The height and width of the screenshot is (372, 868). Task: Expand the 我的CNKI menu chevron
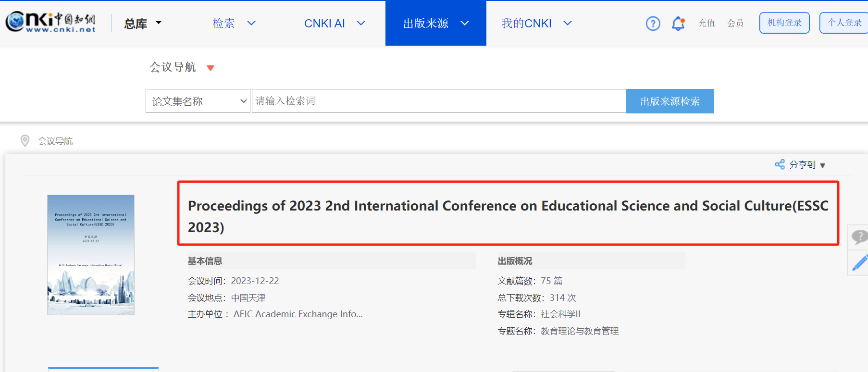point(568,23)
